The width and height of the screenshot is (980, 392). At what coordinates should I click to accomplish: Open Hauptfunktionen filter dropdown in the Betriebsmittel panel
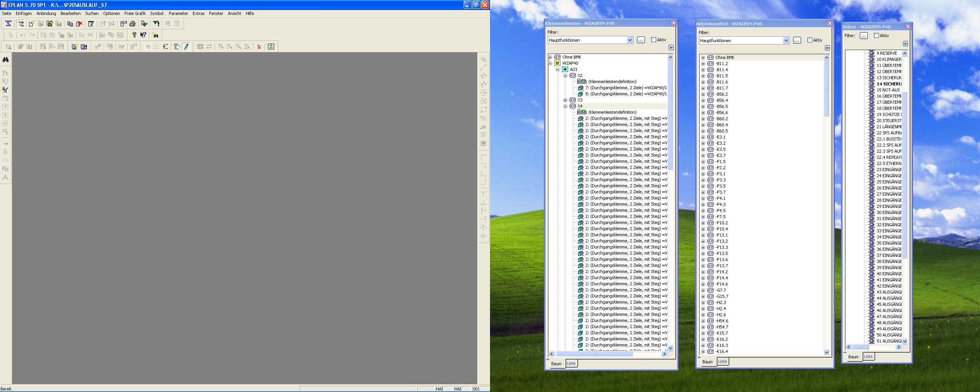coord(786,41)
